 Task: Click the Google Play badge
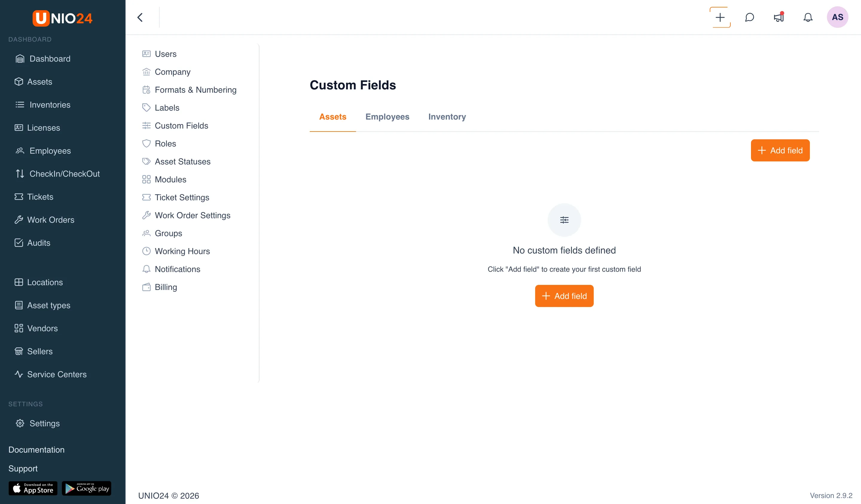coord(86,488)
